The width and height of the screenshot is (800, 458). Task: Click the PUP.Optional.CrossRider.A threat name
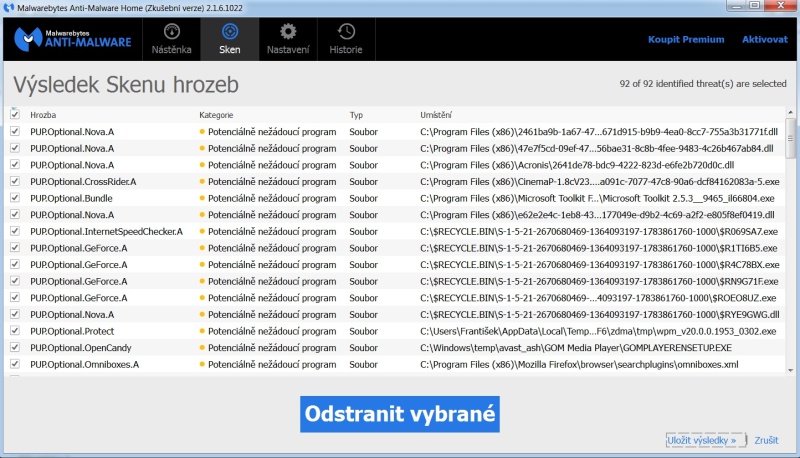click(83, 182)
